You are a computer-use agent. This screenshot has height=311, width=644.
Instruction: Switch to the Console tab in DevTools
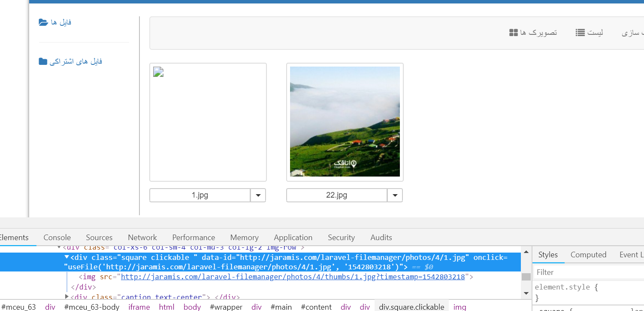coord(57,237)
